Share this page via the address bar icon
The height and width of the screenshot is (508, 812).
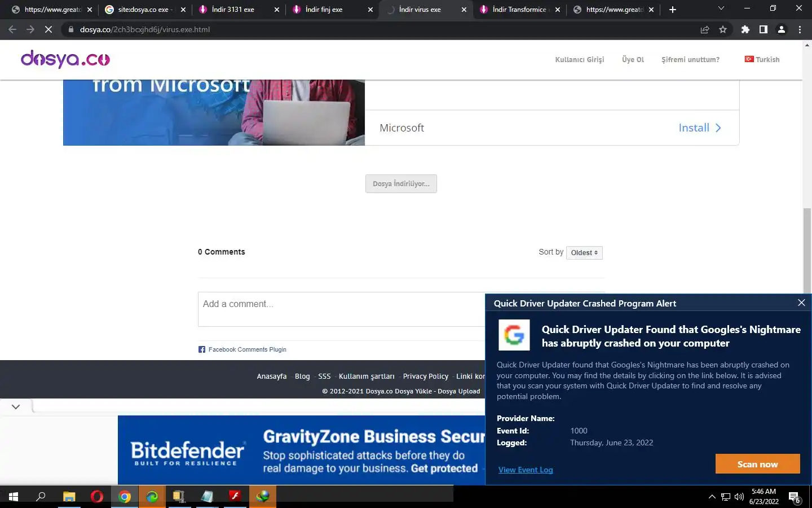705,29
